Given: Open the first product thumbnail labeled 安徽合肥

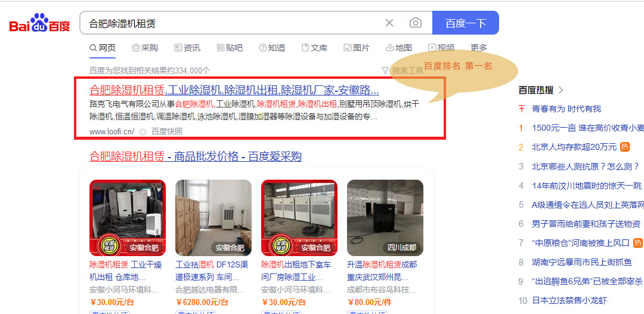Looking at the screenshot, I should [x=128, y=218].
